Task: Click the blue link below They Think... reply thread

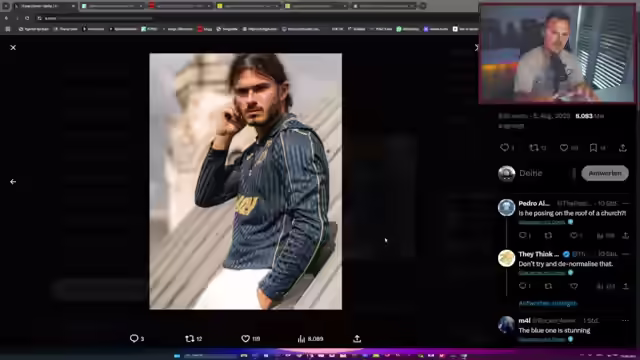Action: coord(548,303)
